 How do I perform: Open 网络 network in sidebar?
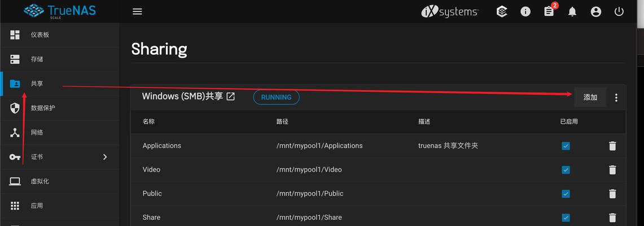point(60,132)
